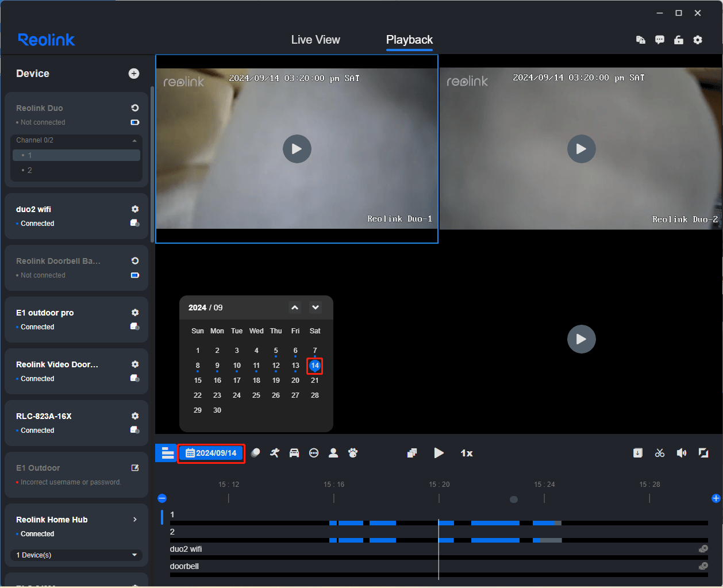
Task: Toggle the multi-channel layout list button
Action: click(x=167, y=453)
